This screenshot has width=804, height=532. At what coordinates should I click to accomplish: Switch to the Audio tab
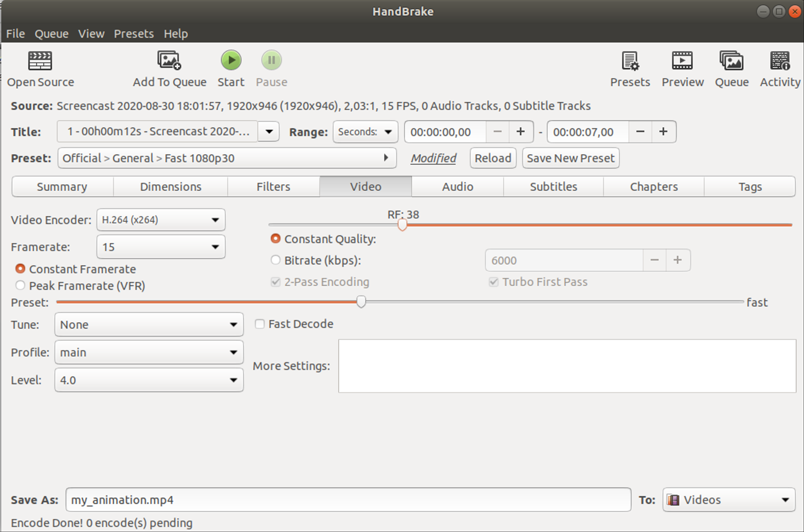(x=458, y=186)
